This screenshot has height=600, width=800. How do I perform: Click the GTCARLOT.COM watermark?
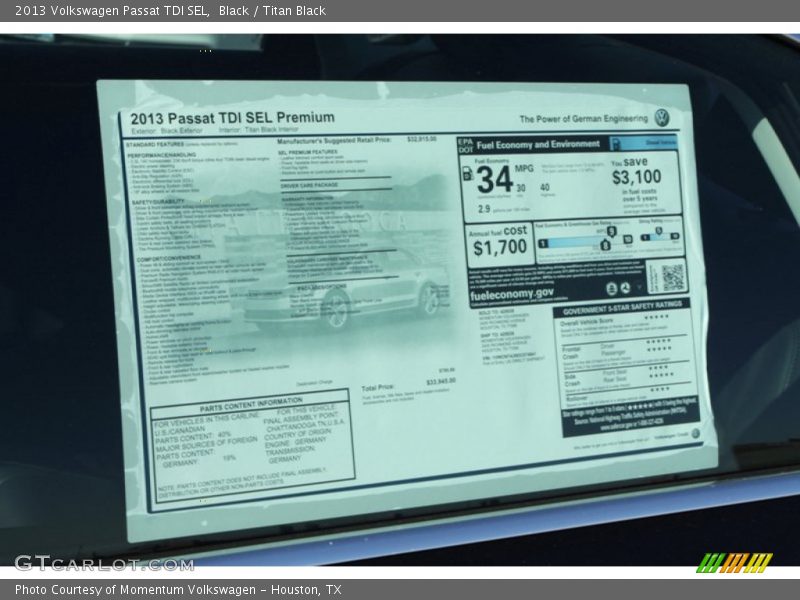point(103,563)
